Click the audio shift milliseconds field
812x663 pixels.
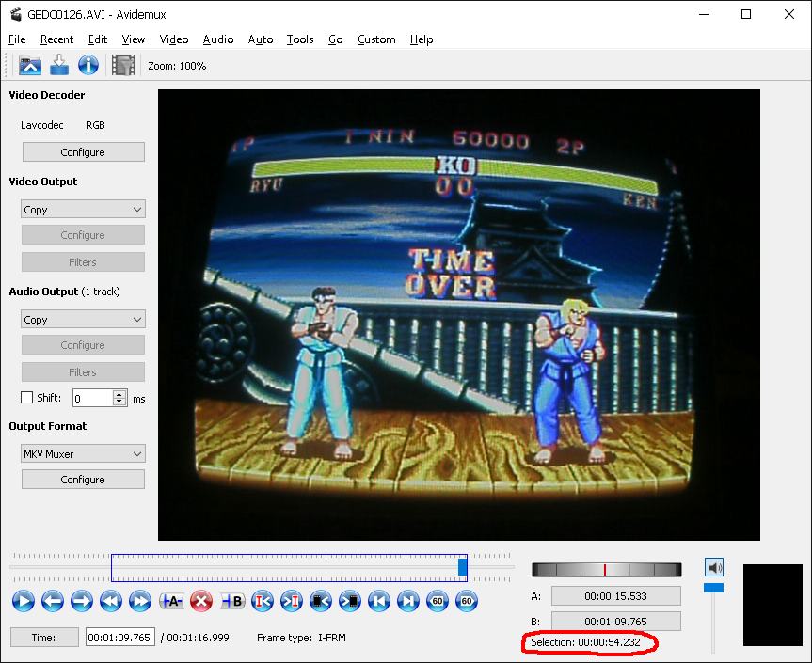(93, 398)
